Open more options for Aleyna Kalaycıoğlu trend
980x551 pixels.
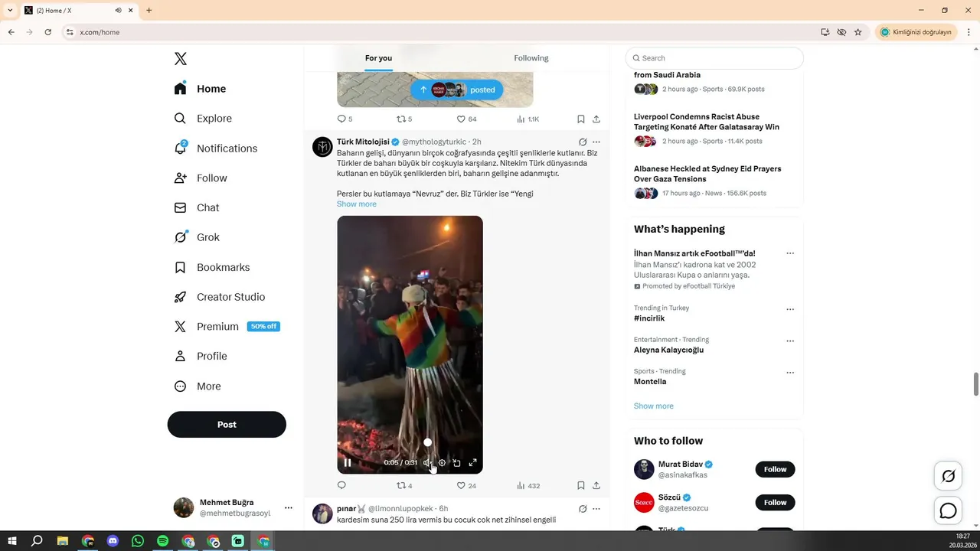(x=790, y=341)
